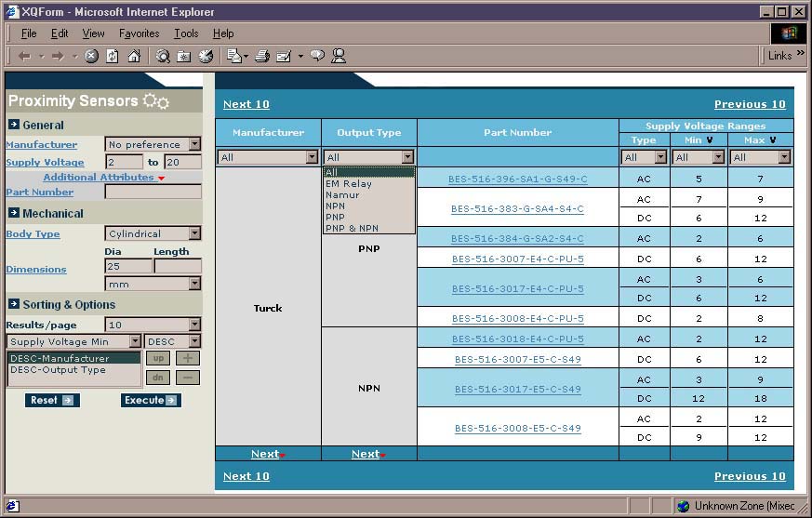Click the Mail toolbar icon
Viewport: 812px width, 518px height.
(234, 56)
